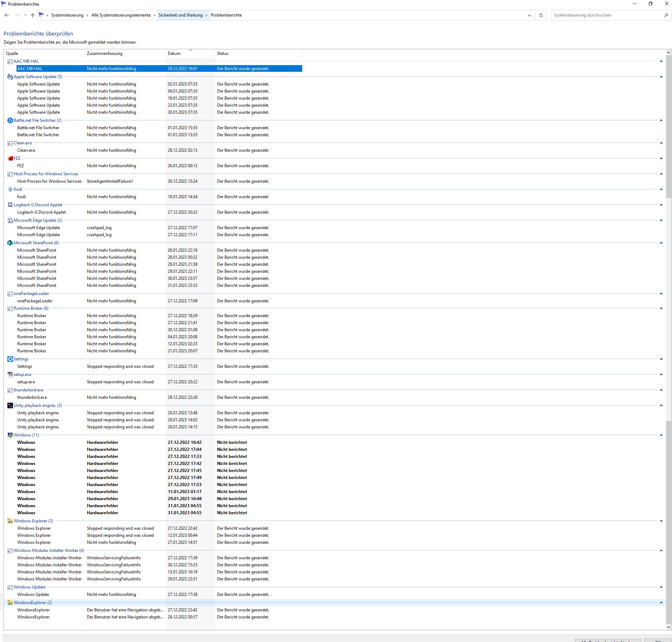The height and width of the screenshot is (642, 672).
Task: Select Runtime Broker report dated 04.01.2023 20:08
Action: point(159,337)
